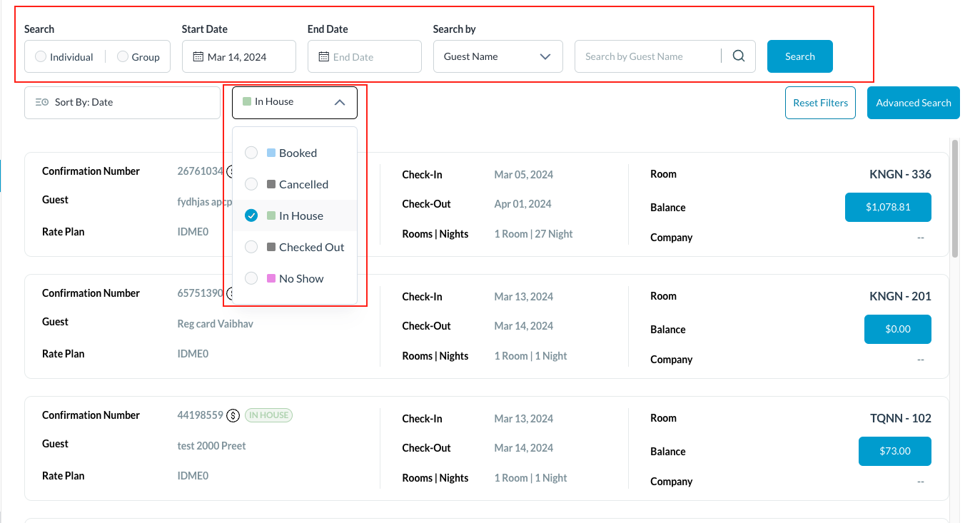Open the Sort By: Date selector
The height and width of the screenshot is (523, 980).
click(122, 103)
